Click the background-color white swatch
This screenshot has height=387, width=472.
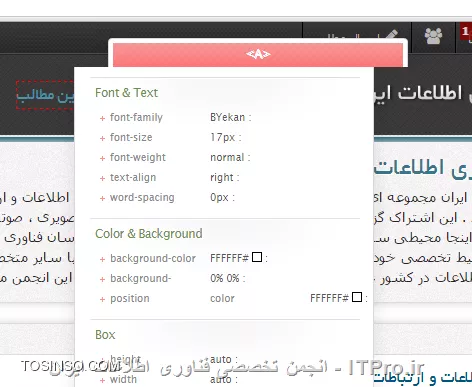point(257,257)
